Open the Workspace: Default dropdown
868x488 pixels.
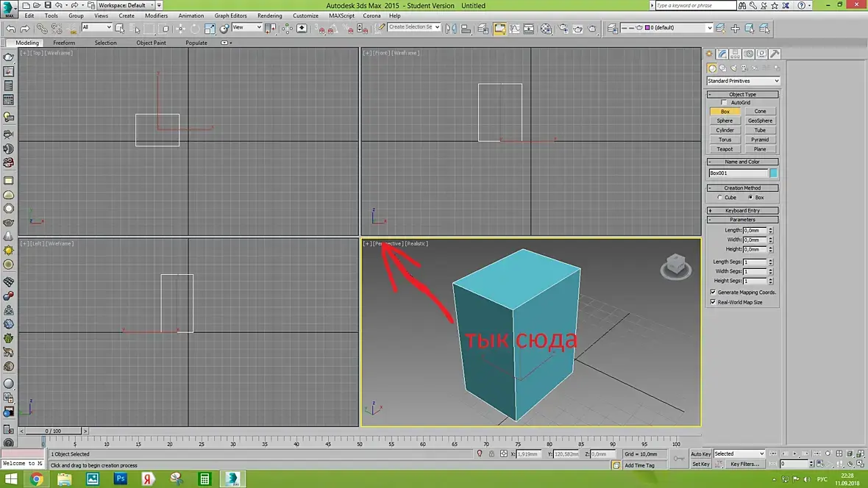pos(126,5)
